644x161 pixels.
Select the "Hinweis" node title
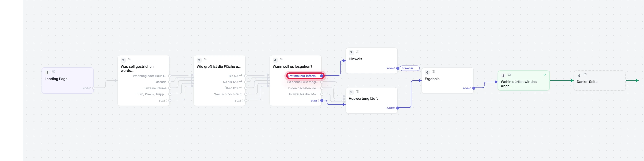pyautogui.click(x=355, y=59)
